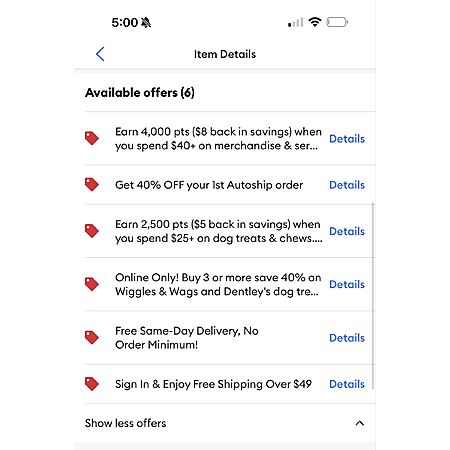Tap the Wi-Fi status icon
The image size is (450, 450).
coord(315,22)
